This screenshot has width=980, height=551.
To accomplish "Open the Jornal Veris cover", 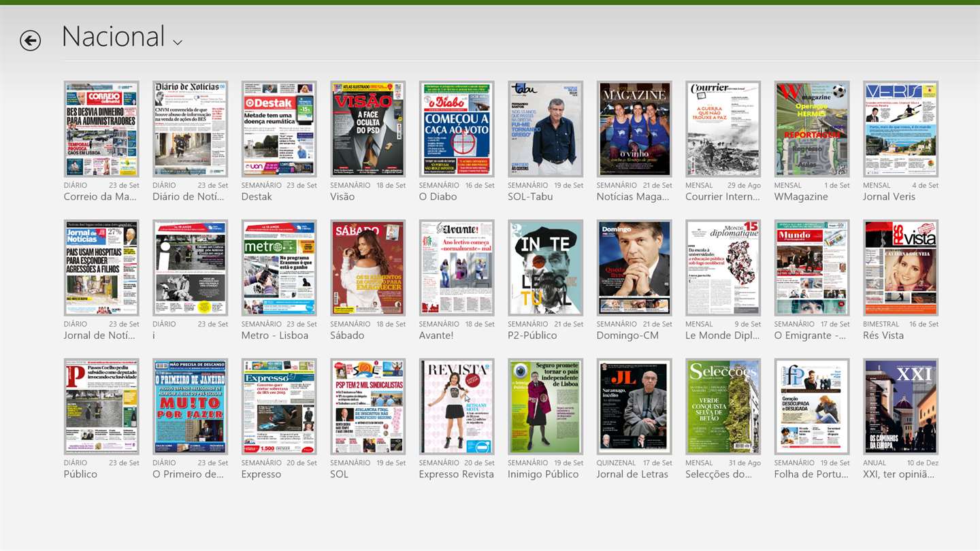I will click(900, 129).
